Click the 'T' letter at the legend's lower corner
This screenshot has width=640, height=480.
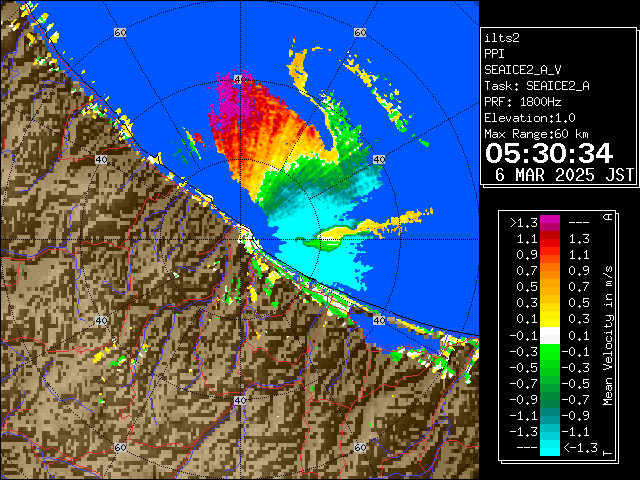608,453
